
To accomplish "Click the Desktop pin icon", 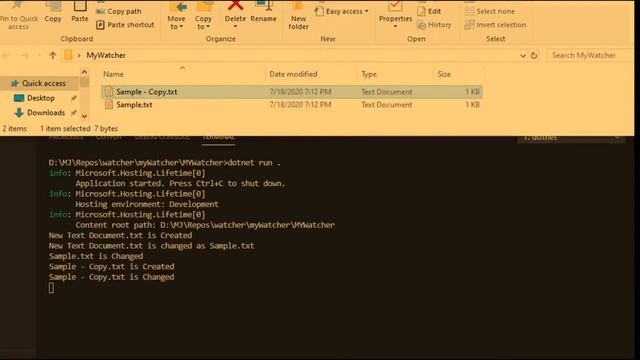I will pos(74,98).
